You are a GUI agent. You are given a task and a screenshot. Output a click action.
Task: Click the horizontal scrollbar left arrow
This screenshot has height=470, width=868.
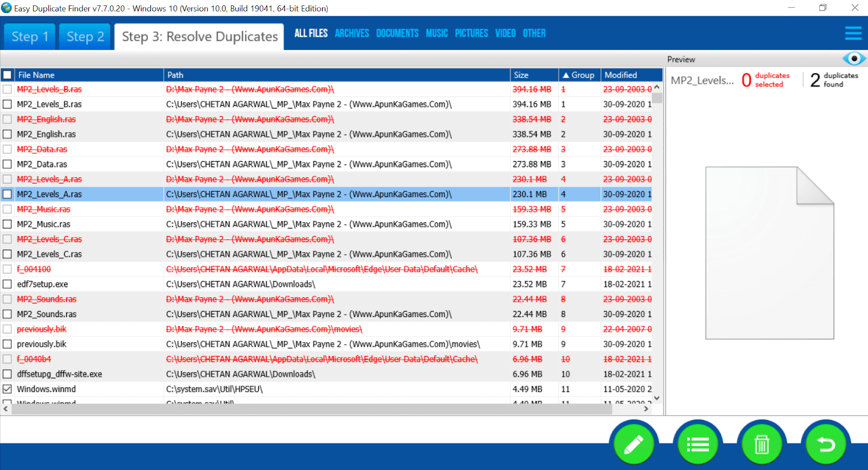click(5, 409)
